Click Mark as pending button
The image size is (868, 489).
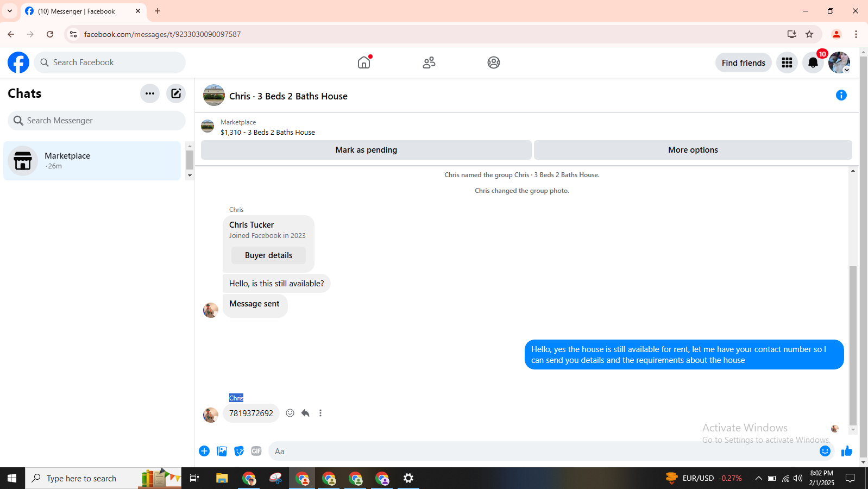(366, 150)
